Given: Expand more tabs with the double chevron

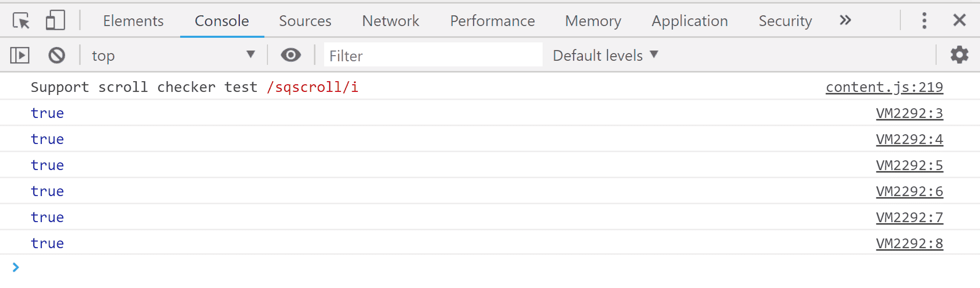Looking at the screenshot, I should tap(846, 20).
